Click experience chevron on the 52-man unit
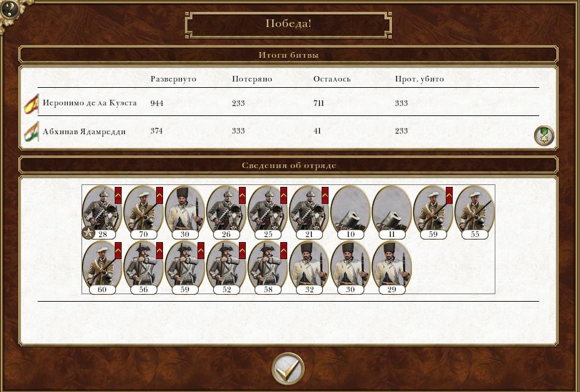This screenshot has width=580, height=392. 242,251
